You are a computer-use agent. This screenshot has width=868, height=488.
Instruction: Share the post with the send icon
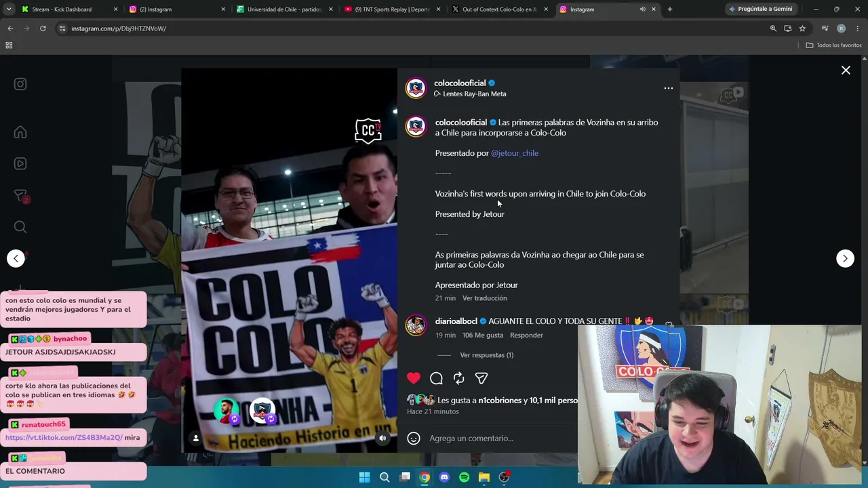481,378
